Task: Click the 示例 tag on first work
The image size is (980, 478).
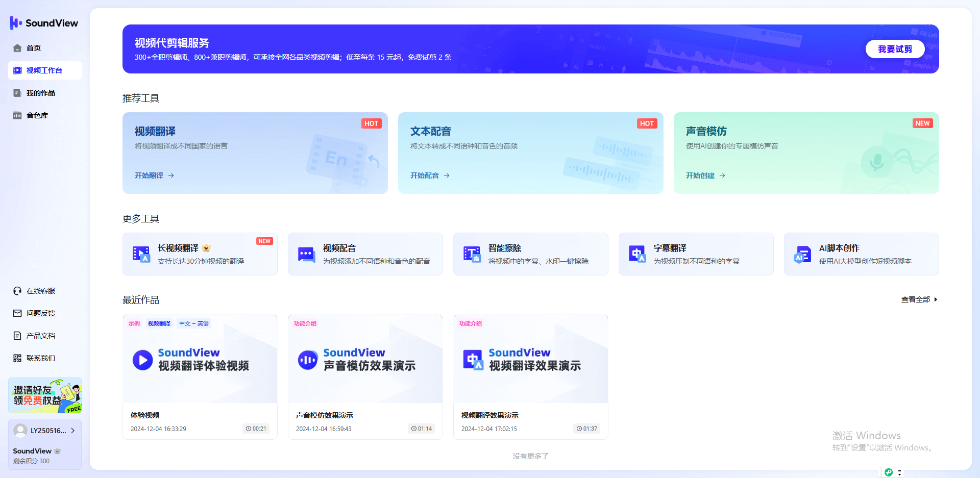Action: point(134,323)
